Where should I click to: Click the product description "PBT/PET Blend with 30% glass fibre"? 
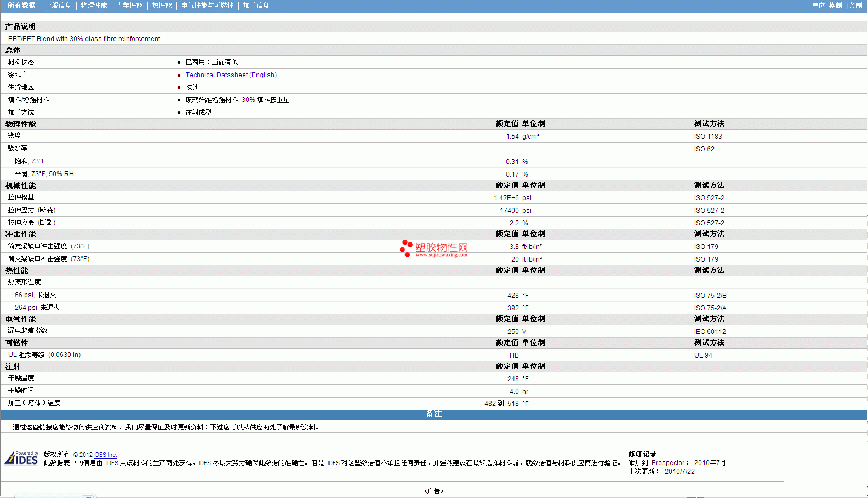pyautogui.click(x=85, y=39)
